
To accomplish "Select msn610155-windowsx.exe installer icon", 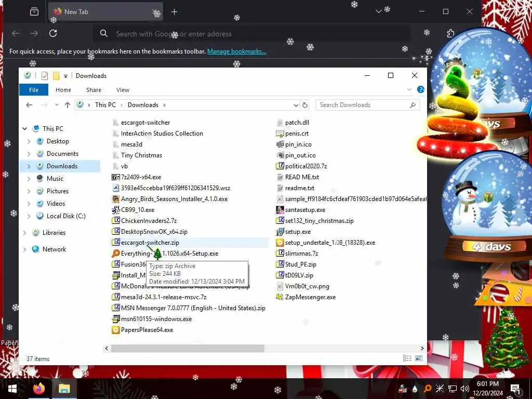I will pyautogui.click(x=116, y=319).
